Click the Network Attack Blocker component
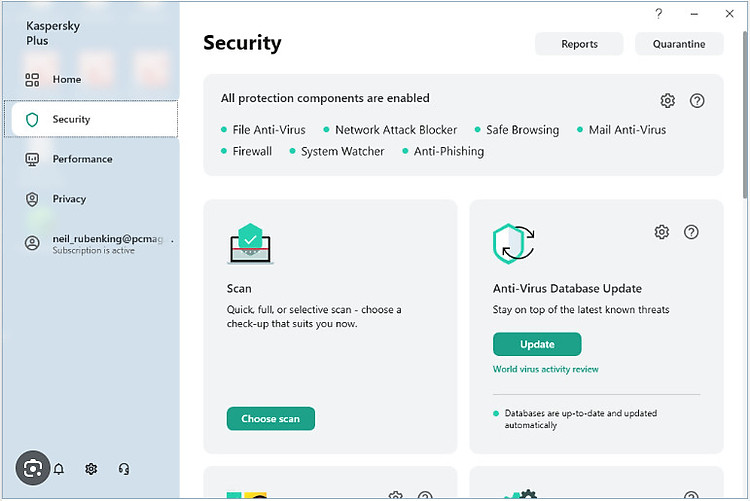Screen dimensions: 750x501 390,130
